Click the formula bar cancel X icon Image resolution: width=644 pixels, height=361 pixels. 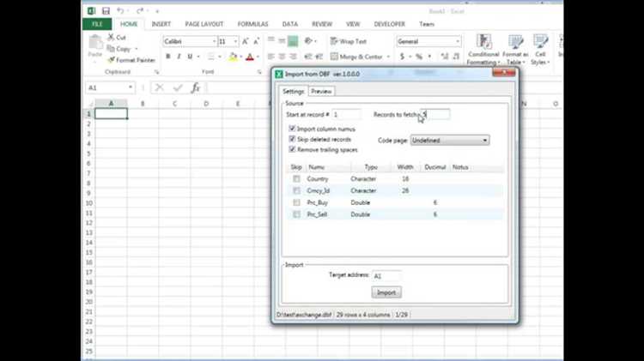coord(160,87)
